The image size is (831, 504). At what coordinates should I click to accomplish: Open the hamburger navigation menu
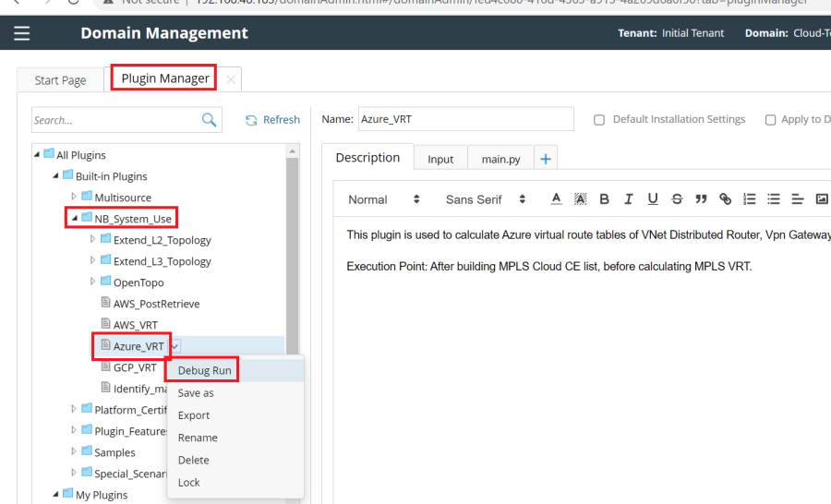[x=21, y=33]
